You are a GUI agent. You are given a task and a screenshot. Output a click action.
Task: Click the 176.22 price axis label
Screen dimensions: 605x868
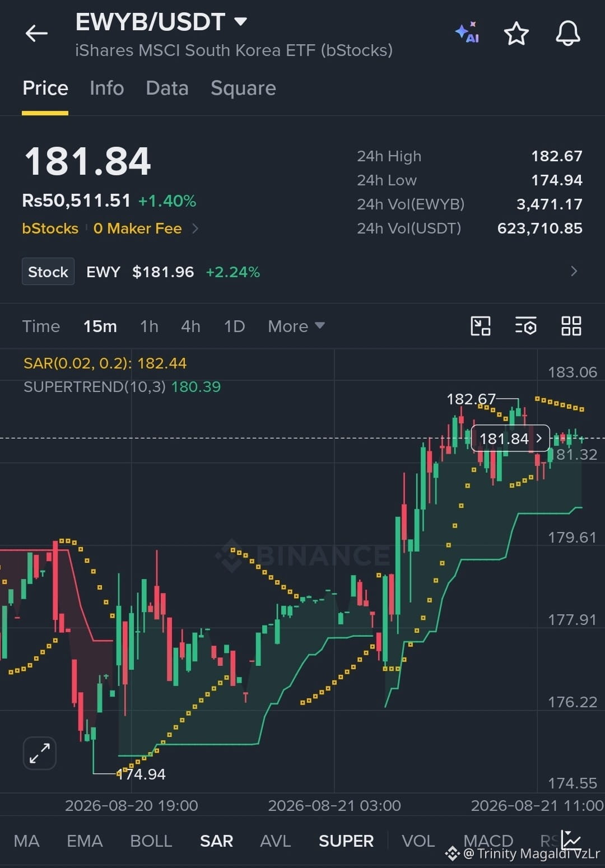573,702
